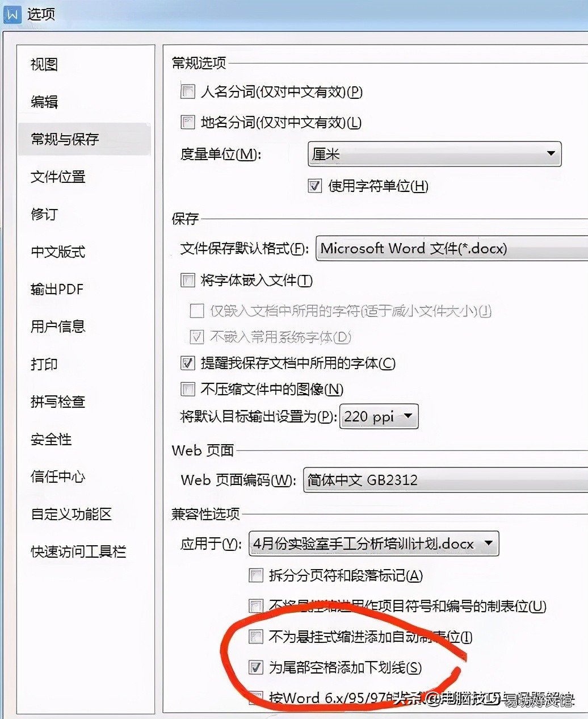Open the 220 ppi output dropdown
588x719 pixels.
point(379,416)
